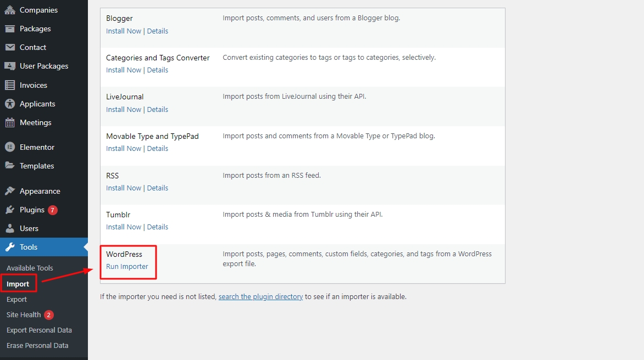The width and height of the screenshot is (644, 360).
Task: Click the Invoices list icon
Action: (10, 85)
